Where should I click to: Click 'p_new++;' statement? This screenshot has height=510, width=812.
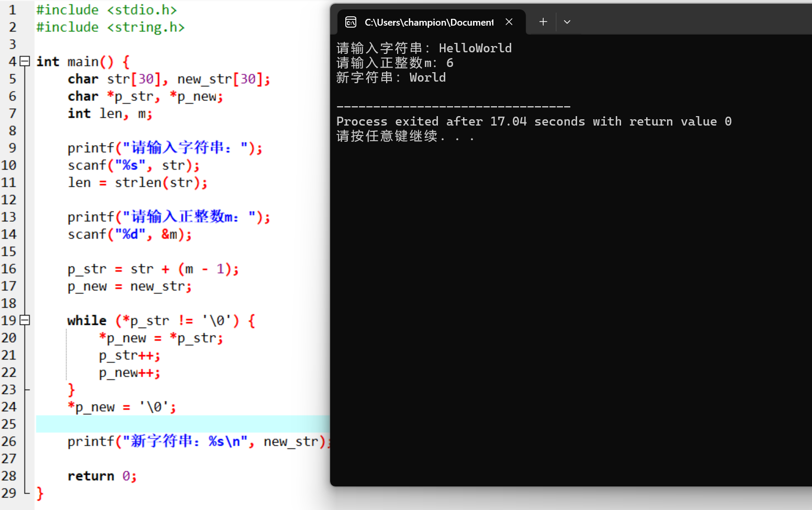pyautogui.click(x=130, y=372)
